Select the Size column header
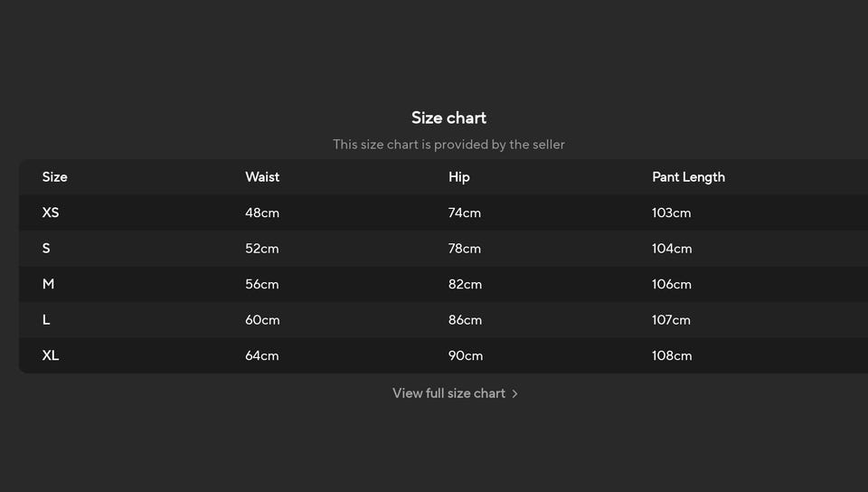The width and height of the screenshot is (868, 492). (x=54, y=177)
